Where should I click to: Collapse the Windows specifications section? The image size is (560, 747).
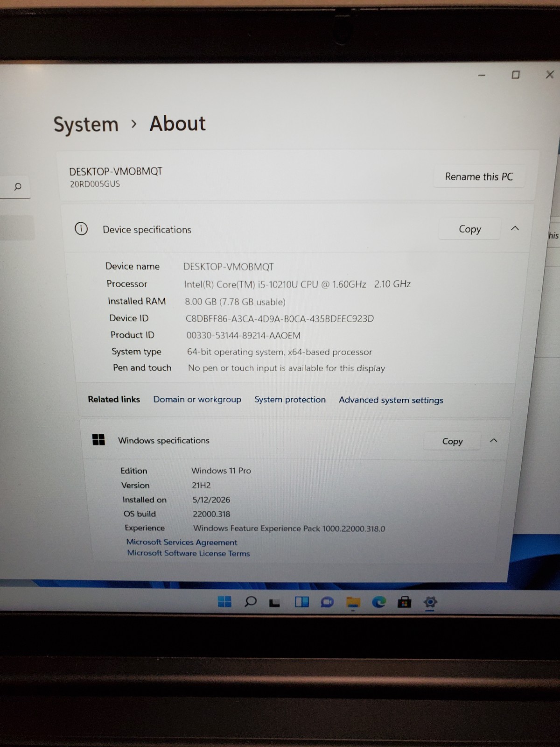coord(493,440)
